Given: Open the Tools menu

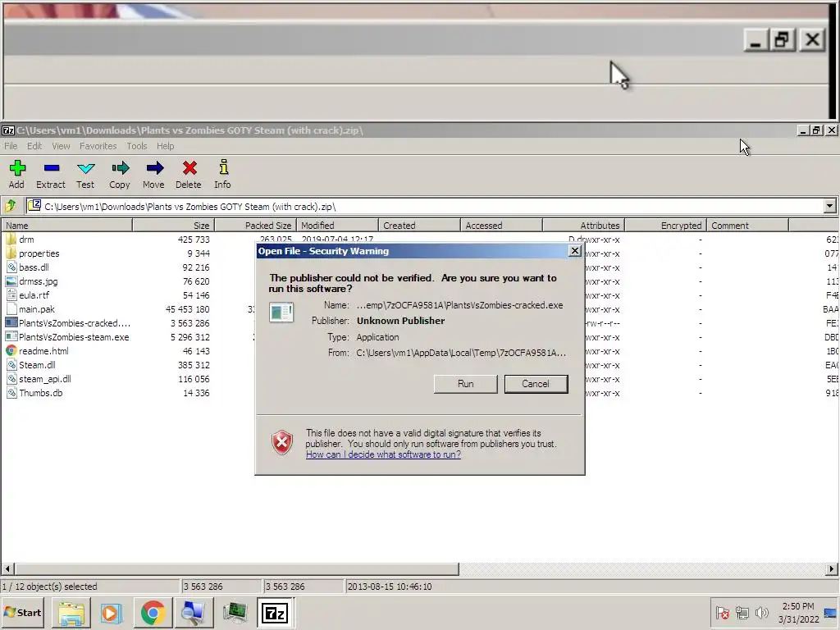Looking at the screenshot, I should tap(137, 146).
